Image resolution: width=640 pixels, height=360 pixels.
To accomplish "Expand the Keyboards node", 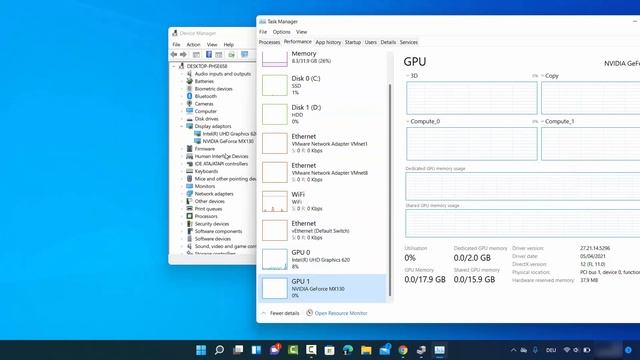I will [182, 171].
